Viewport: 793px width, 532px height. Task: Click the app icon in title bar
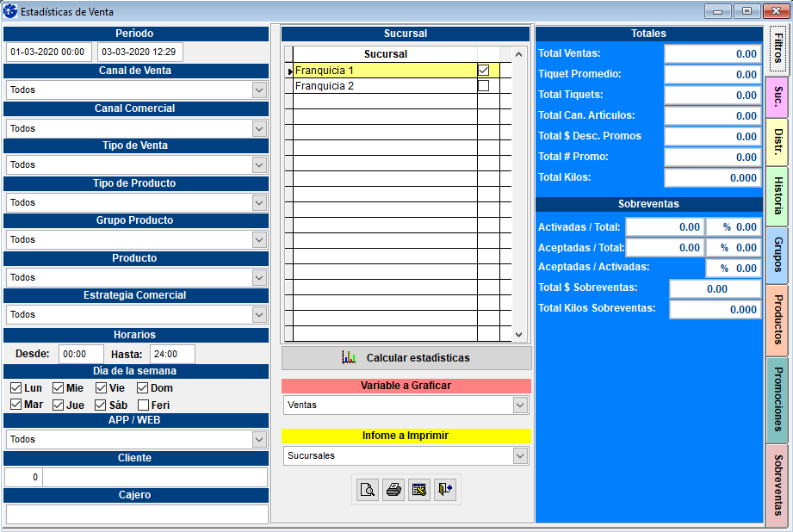pyautogui.click(x=10, y=12)
